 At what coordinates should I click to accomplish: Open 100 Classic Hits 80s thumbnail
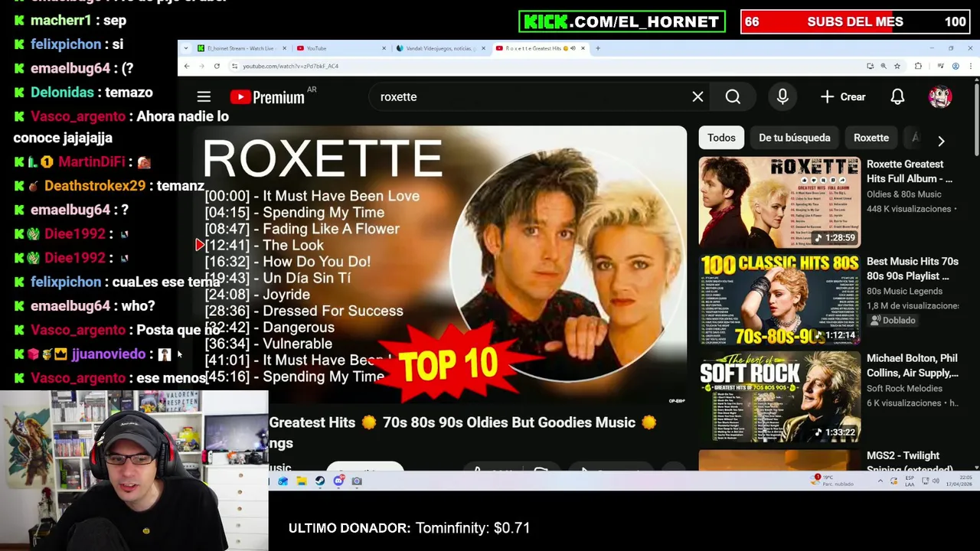click(779, 300)
